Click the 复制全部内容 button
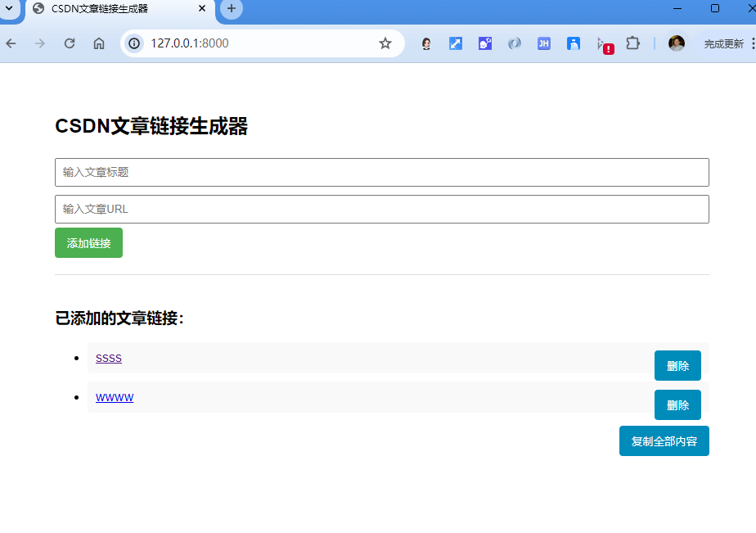 coord(664,440)
